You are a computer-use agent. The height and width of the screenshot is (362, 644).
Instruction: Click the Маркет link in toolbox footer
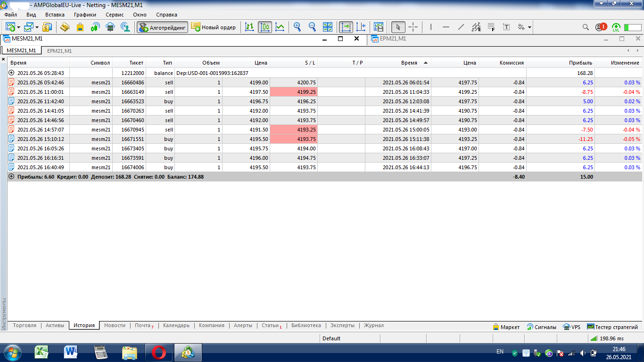506,327
